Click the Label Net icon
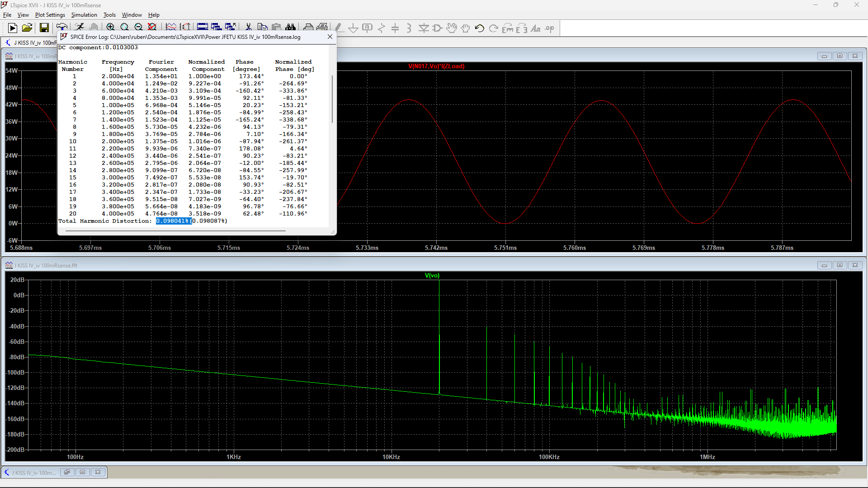This screenshot has height=488, width=868. [x=367, y=28]
